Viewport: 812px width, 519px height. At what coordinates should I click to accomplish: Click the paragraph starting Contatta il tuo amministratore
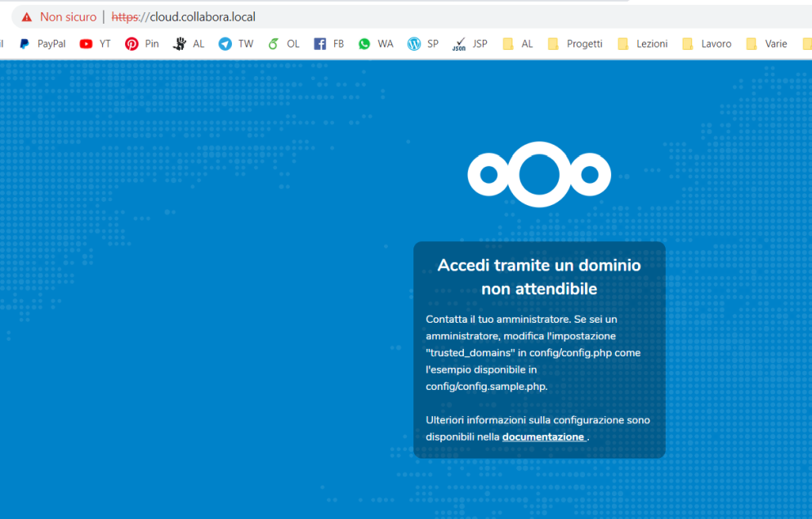(533, 353)
